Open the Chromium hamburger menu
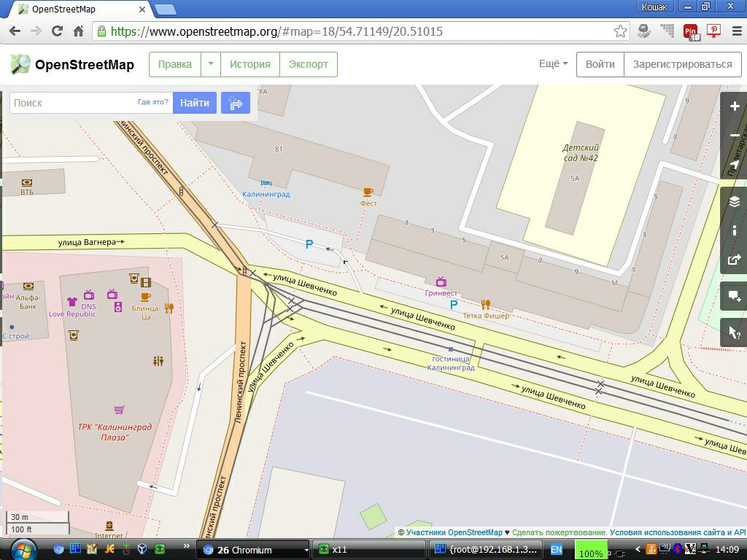The height and width of the screenshot is (560, 747). point(737,31)
